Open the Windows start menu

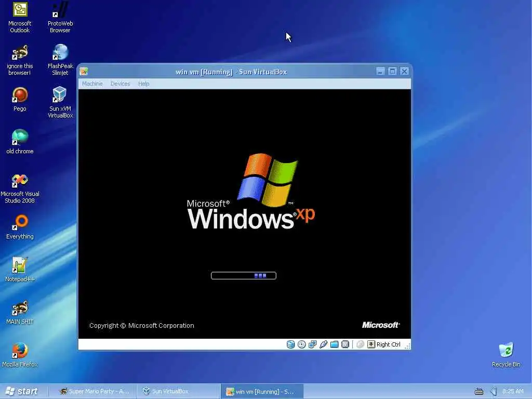pos(22,391)
